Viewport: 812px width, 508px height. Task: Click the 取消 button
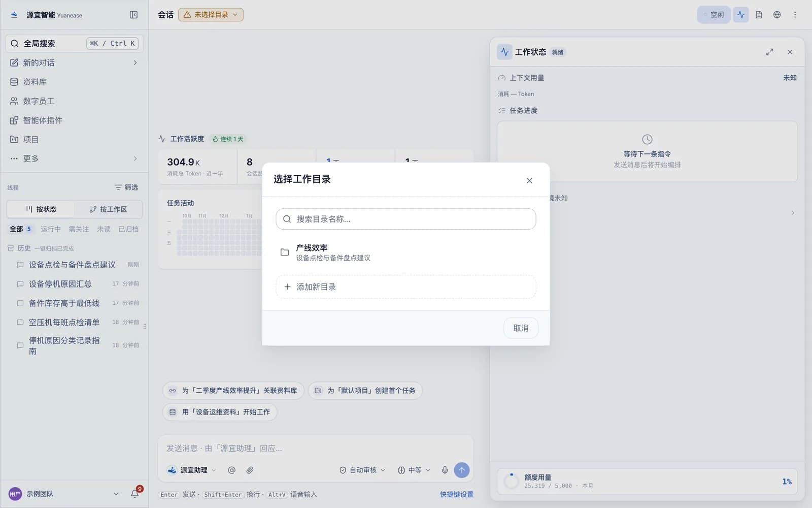[521, 328]
